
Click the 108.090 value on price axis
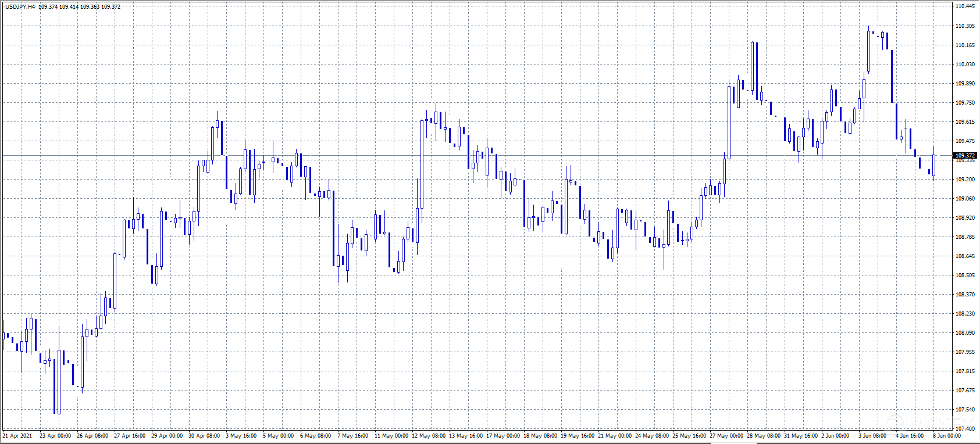(x=965, y=333)
